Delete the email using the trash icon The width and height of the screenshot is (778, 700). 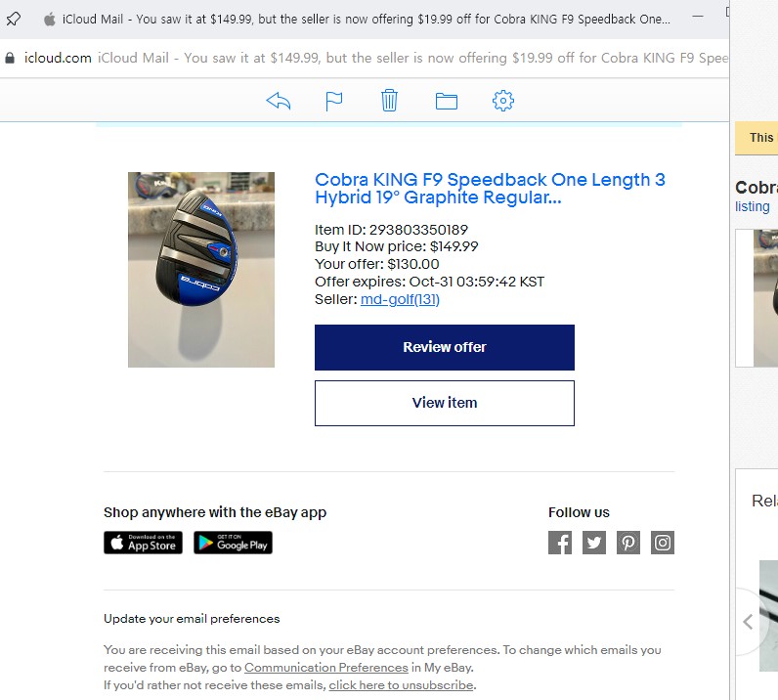click(390, 101)
